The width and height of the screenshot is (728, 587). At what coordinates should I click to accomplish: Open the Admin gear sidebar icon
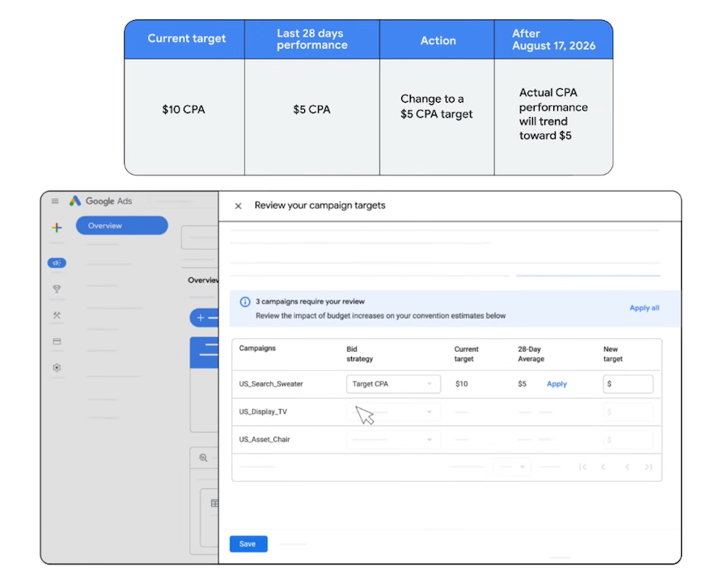[57, 368]
